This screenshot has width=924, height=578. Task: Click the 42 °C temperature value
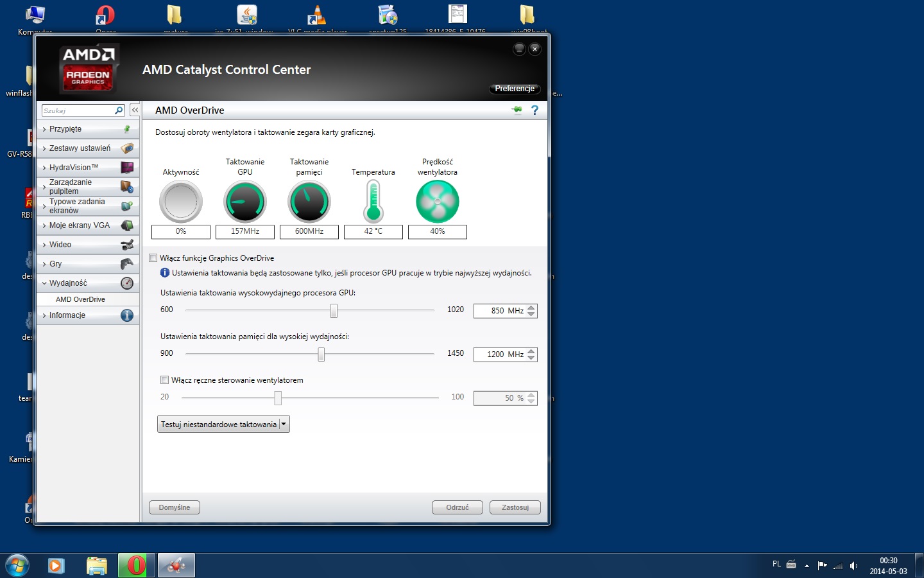(x=373, y=231)
